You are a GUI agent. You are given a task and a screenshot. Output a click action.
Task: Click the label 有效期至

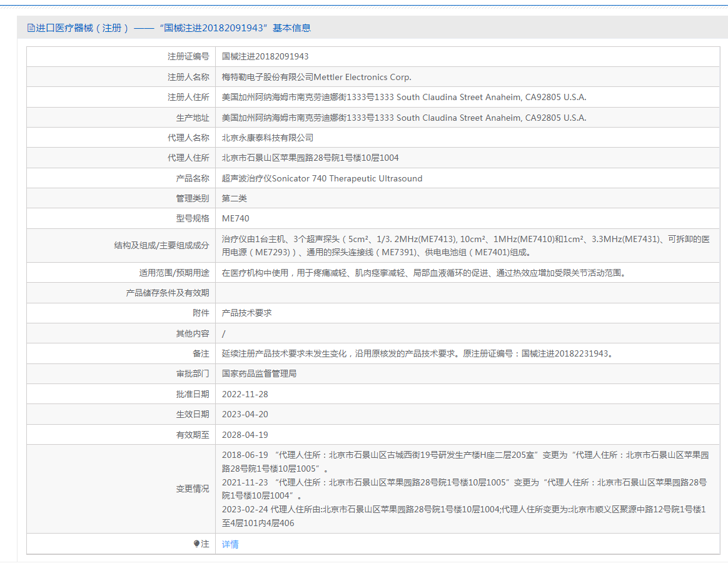(193, 435)
